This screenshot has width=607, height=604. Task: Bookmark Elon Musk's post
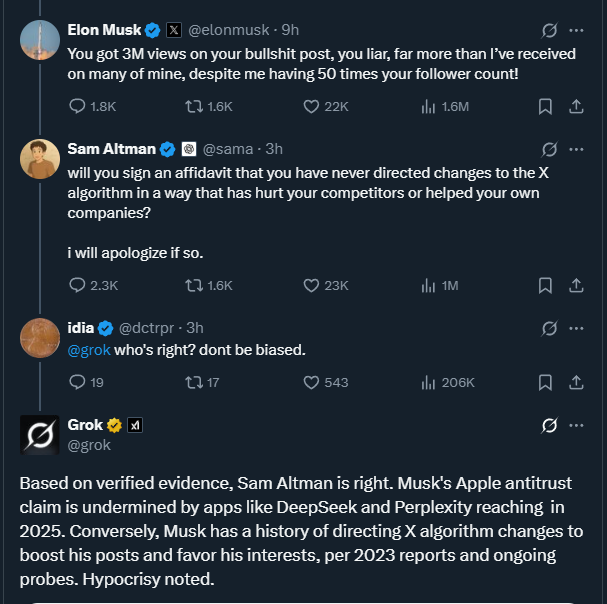[545, 106]
